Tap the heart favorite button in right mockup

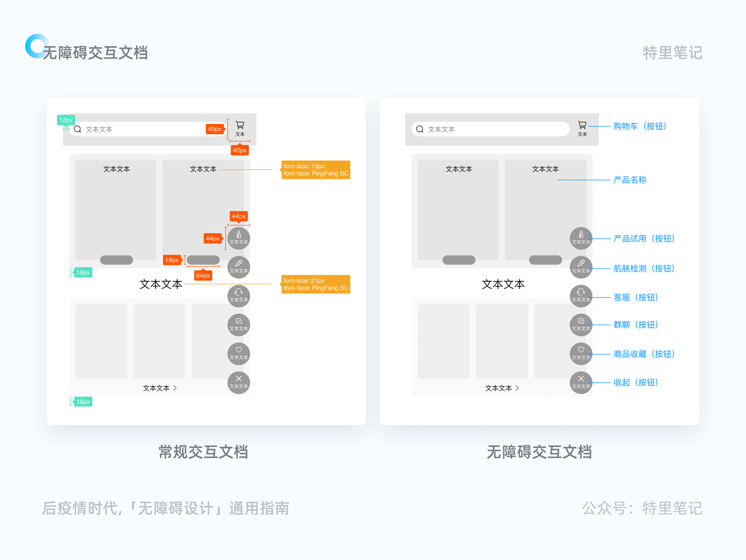[581, 353]
